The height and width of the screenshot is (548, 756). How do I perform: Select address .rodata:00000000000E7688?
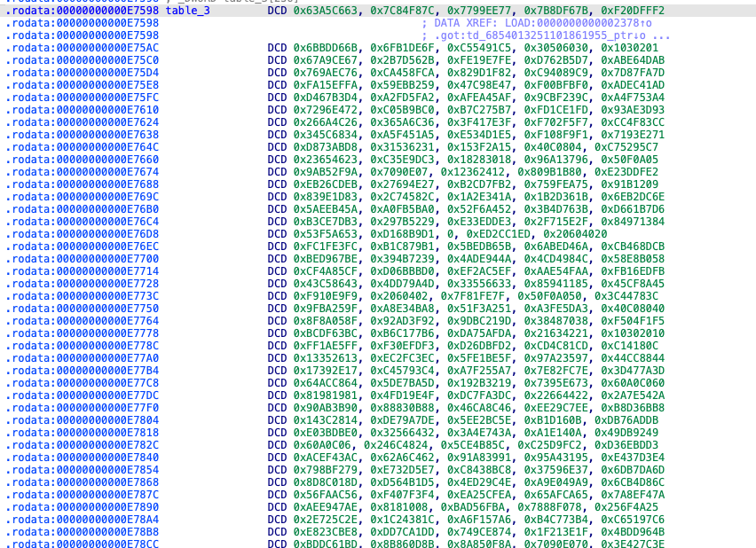83,184
